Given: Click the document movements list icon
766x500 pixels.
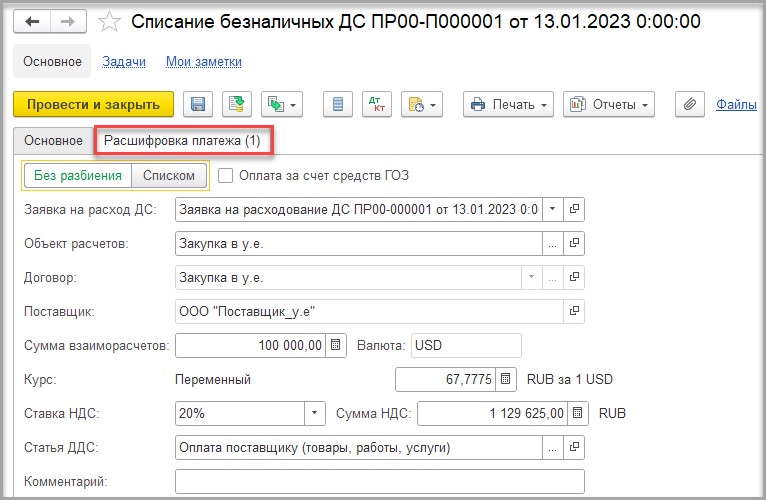Looking at the screenshot, I should coord(338,104).
